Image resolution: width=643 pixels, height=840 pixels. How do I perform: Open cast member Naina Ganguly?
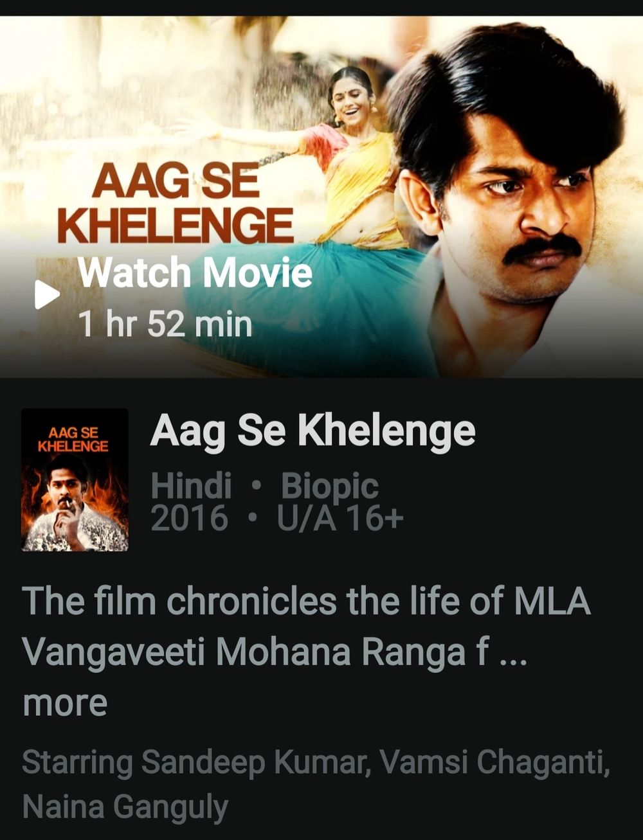click(125, 807)
